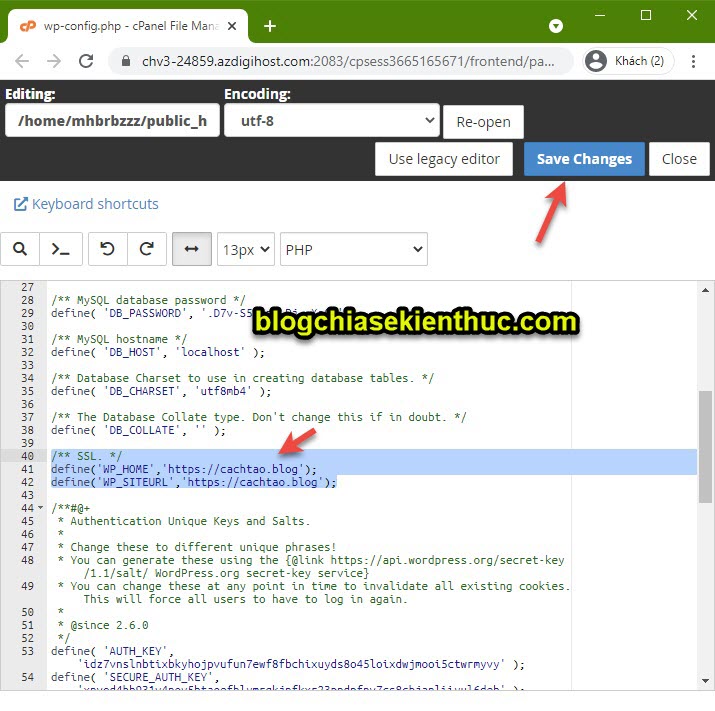The image size is (715, 711).
Task: Click the padlock site info icon
Action: coord(126,61)
